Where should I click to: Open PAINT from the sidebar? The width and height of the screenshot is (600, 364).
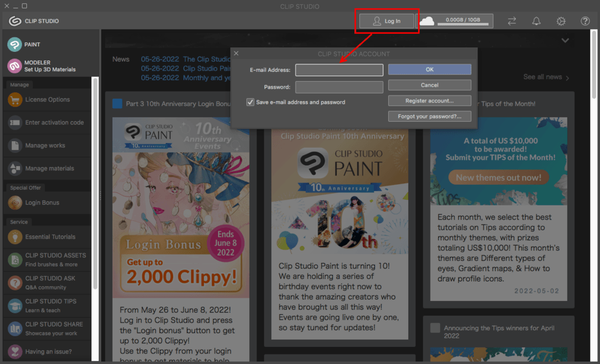pyautogui.click(x=29, y=44)
